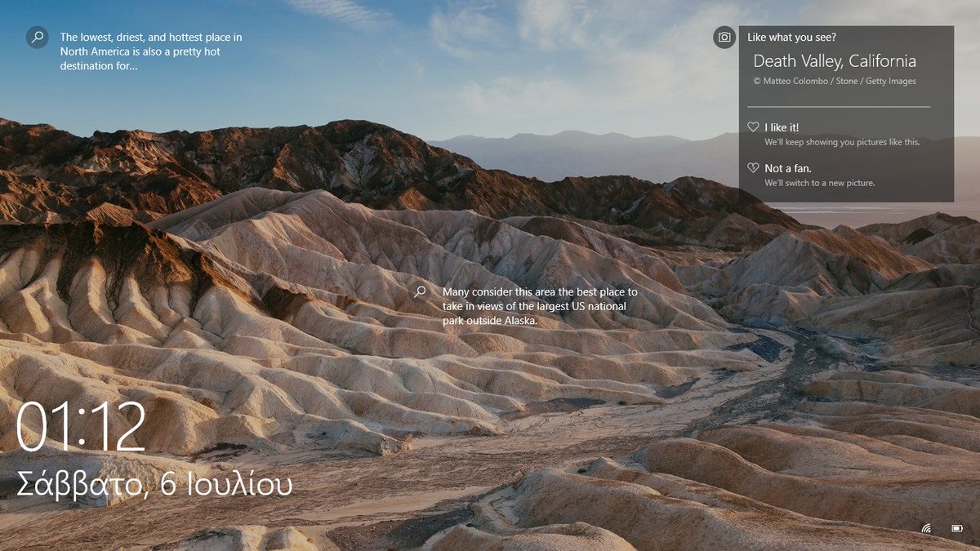The height and width of the screenshot is (551, 980).
Task: Click the lowest, driest, hottest place teaser text
Action: tap(149, 51)
